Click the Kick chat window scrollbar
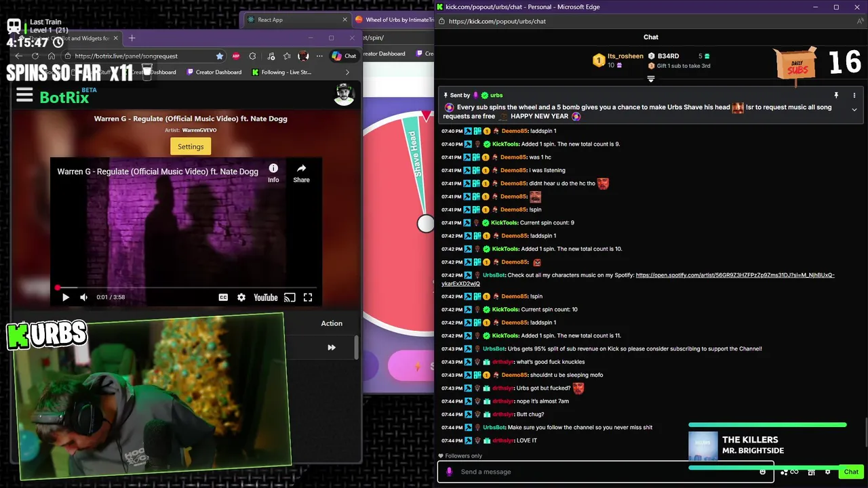868x488 pixels. coord(865,434)
